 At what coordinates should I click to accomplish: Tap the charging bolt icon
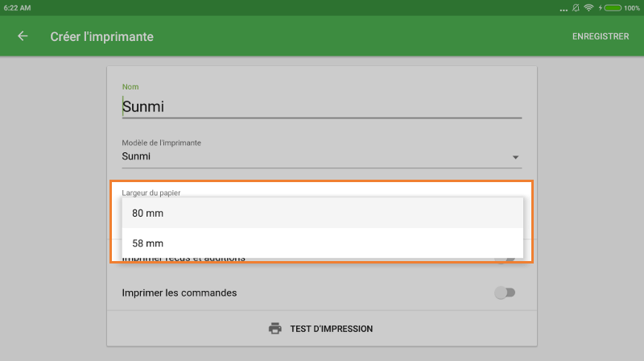(601, 7)
